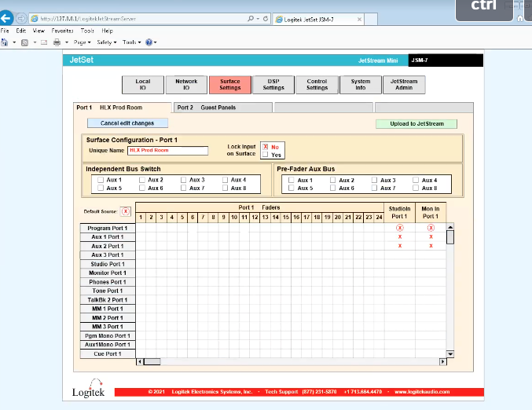
Task: Click the RSS feeds icon
Action: pyautogui.click(x=24, y=42)
